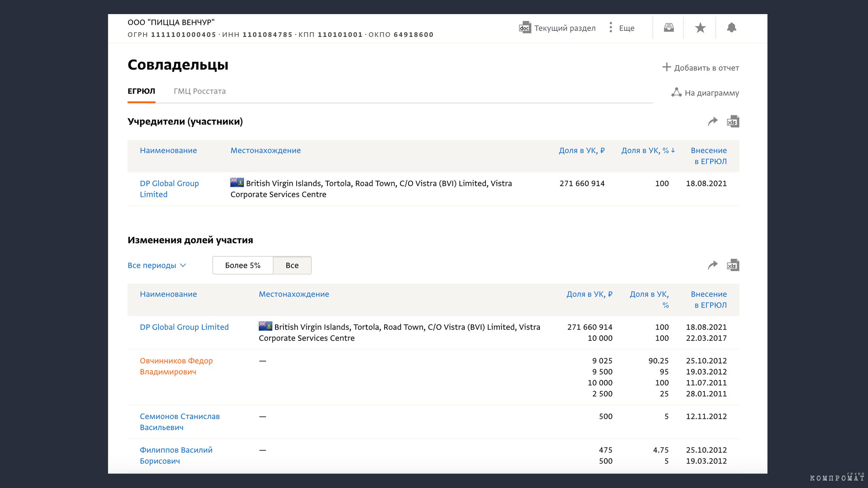Viewport: 868px width, 488px height.
Task: Click date 18.08.2021 in Учредители row
Action: pyautogui.click(x=706, y=183)
